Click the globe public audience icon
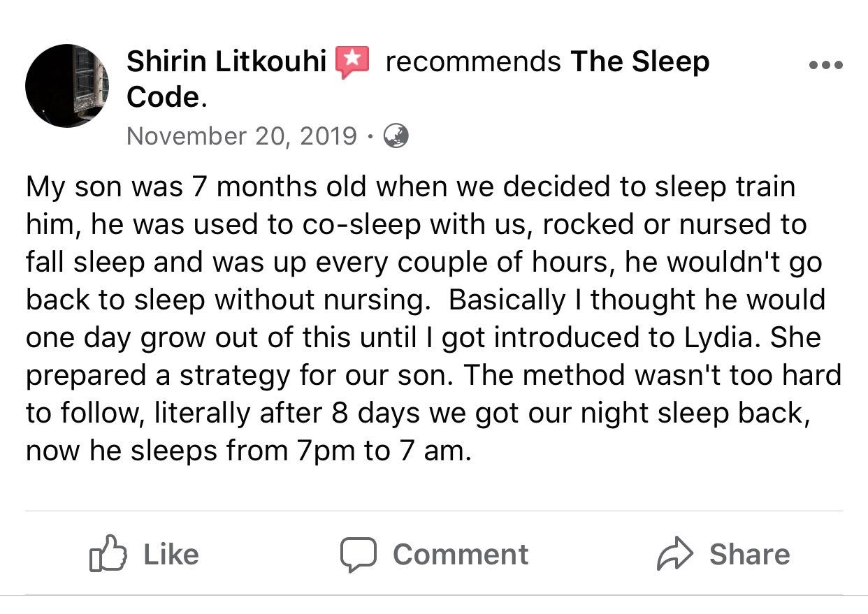The height and width of the screenshot is (614, 868). click(x=396, y=136)
